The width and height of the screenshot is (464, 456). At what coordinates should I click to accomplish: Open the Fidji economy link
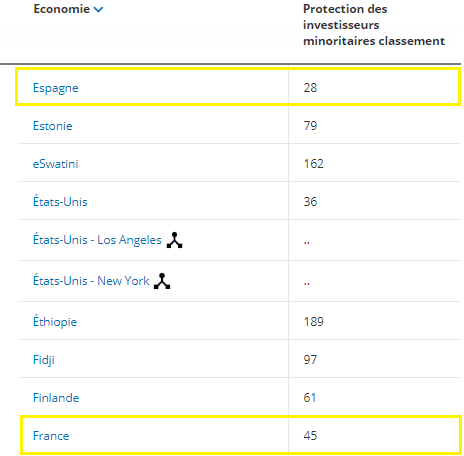(44, 360)
